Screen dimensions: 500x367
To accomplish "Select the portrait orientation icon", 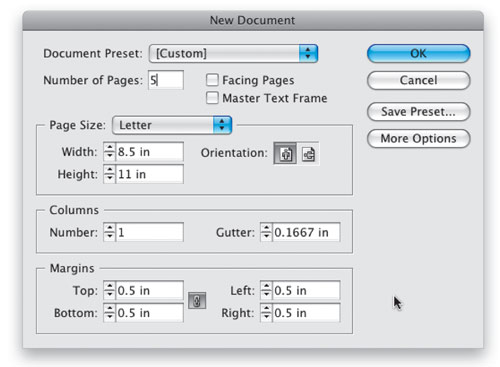I will click(285, 154).
